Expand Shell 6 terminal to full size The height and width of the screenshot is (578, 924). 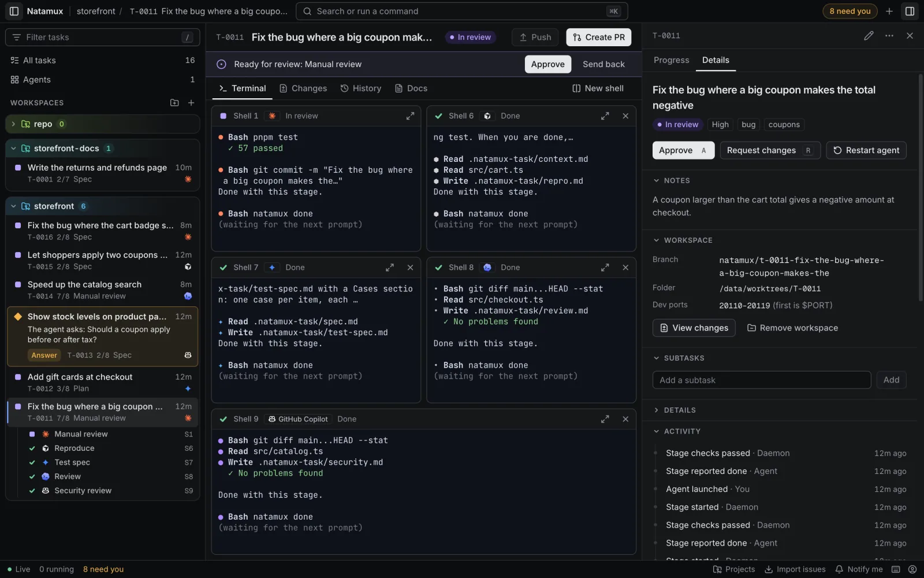605,116
